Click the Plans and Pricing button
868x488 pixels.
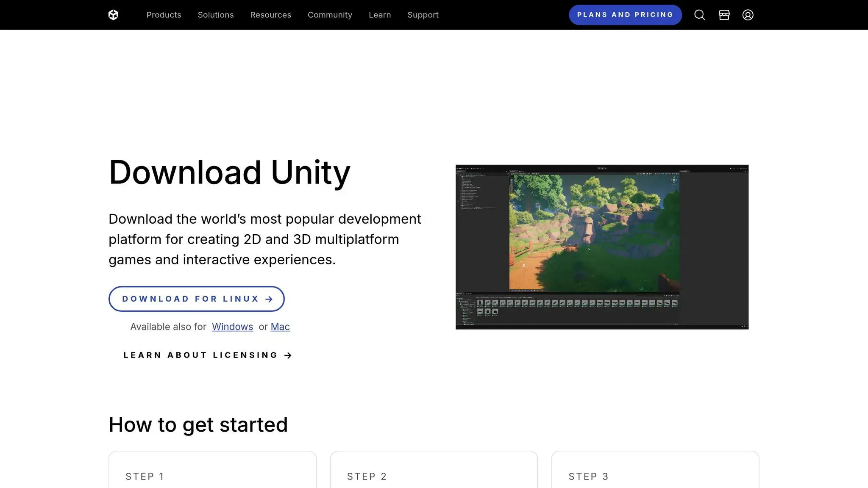(x=625, y=14)
